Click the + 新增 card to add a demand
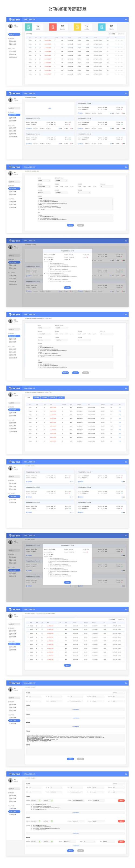The height and width of the screenshot is (868, 135). [50, 108]
